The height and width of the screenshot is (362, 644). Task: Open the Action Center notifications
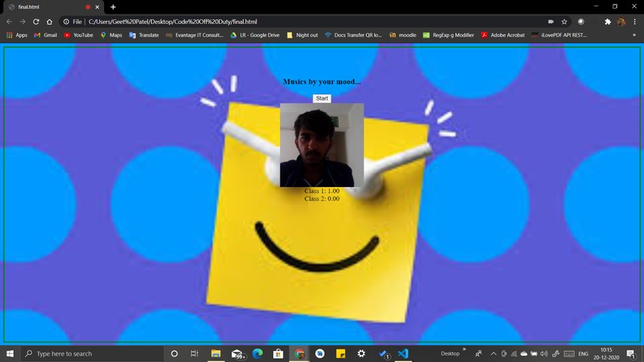631,354
